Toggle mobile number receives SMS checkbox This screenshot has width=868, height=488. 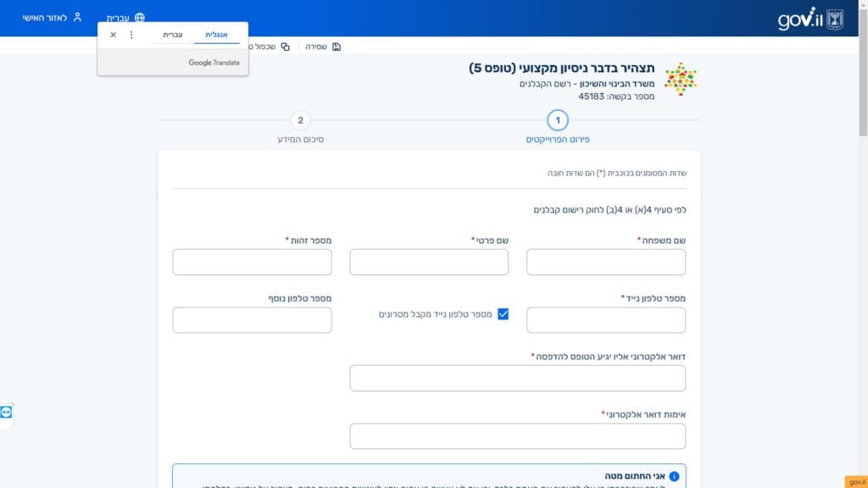pyautogui.click(x=503, y=313)
